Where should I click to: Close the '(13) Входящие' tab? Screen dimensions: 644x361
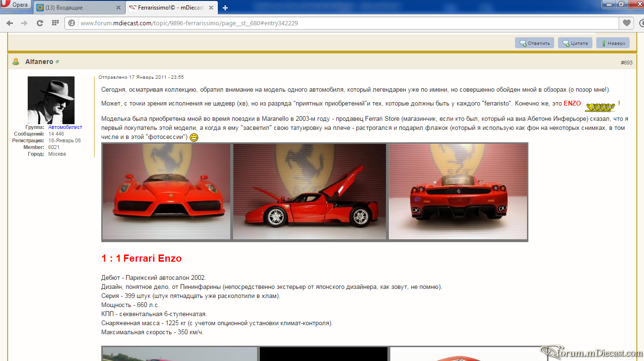point(119,8)
